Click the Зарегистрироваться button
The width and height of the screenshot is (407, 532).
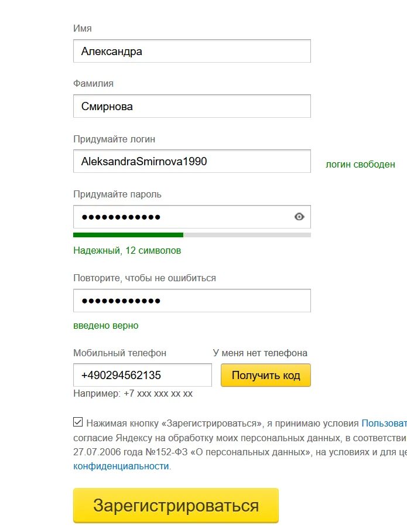click(176, 506)
